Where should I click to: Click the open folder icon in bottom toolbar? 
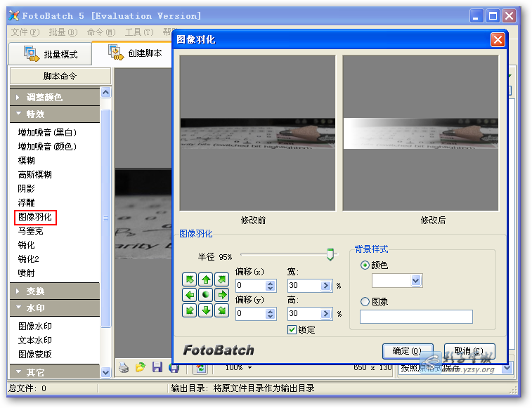point(141,367)
